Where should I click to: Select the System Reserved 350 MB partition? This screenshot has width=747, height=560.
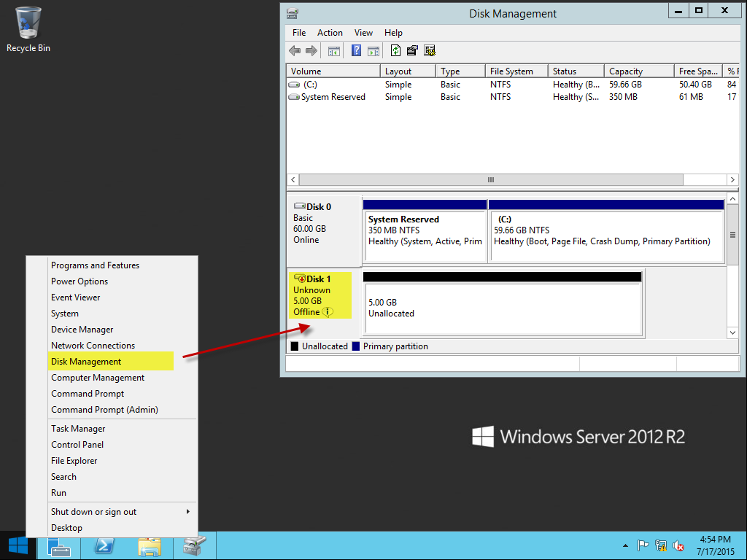(425, 231)
